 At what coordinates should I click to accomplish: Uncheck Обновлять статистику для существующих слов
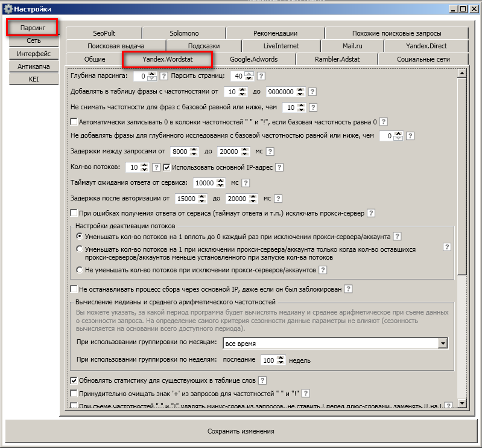coord(74,380)
